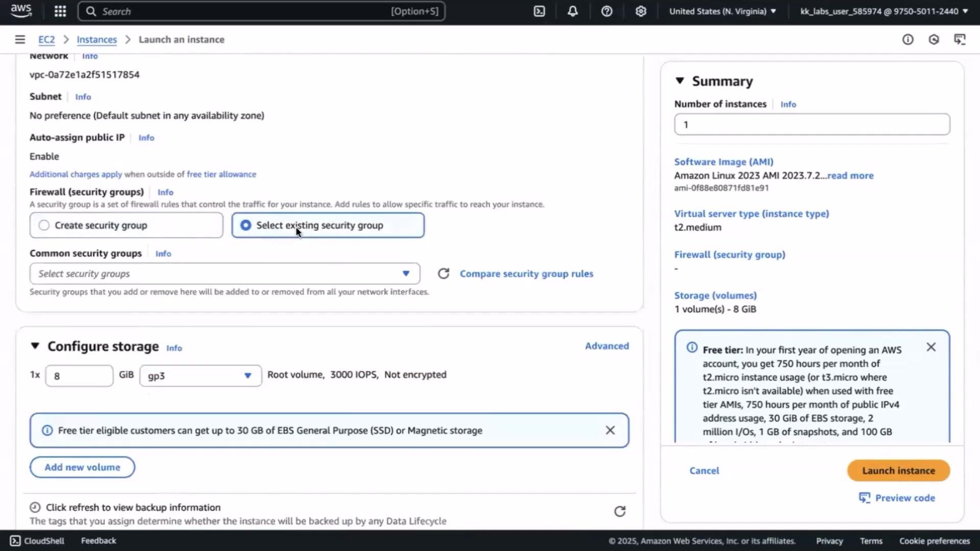
Task: Open the AWS home logo
Action: (x=21, y=11)
